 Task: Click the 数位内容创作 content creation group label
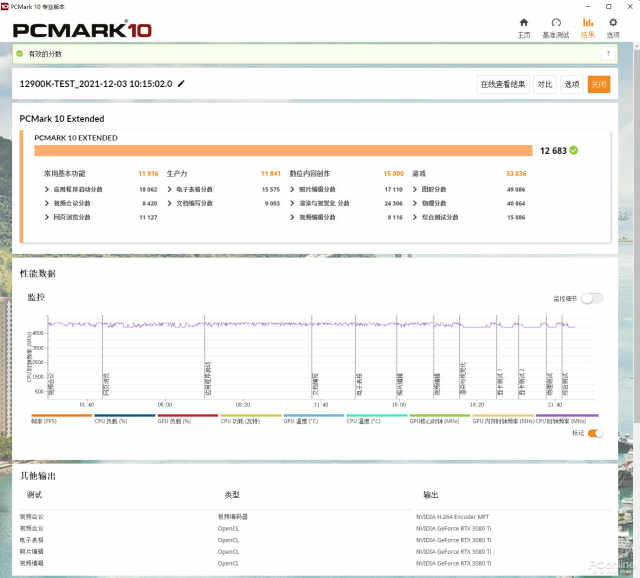(310, 173)
